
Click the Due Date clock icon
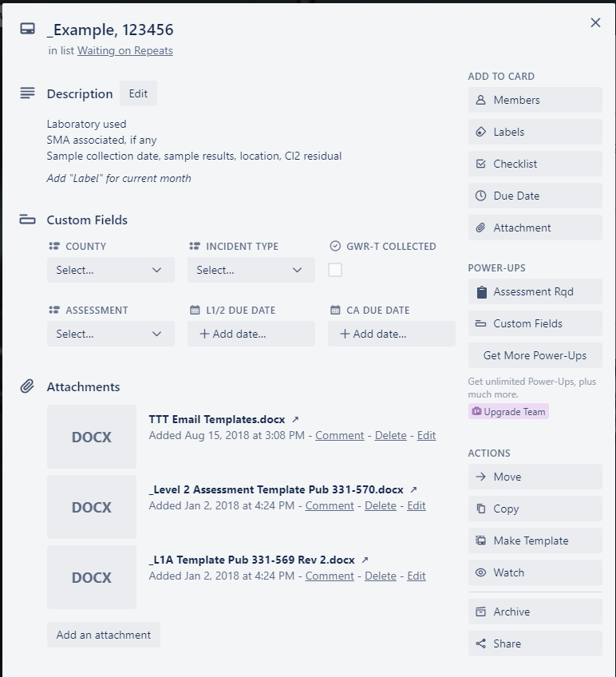click(x=480, y=196)
